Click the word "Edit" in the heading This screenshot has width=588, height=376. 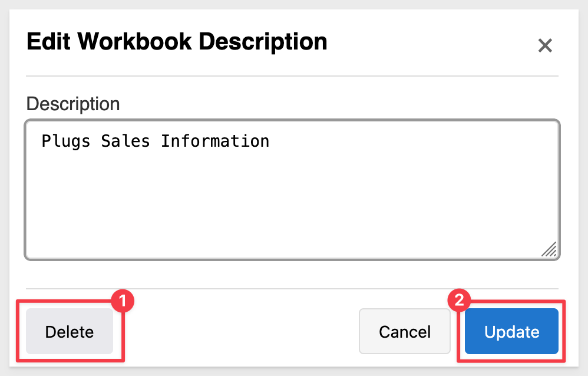48,41
